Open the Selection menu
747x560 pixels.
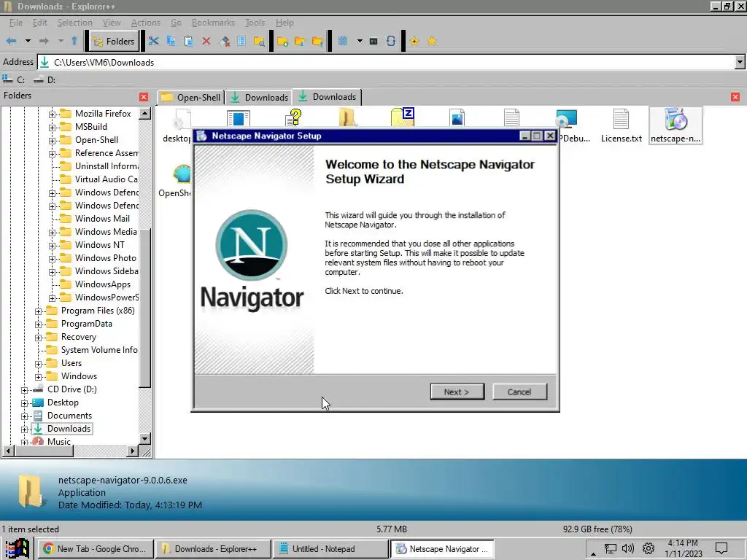point(75,23)
